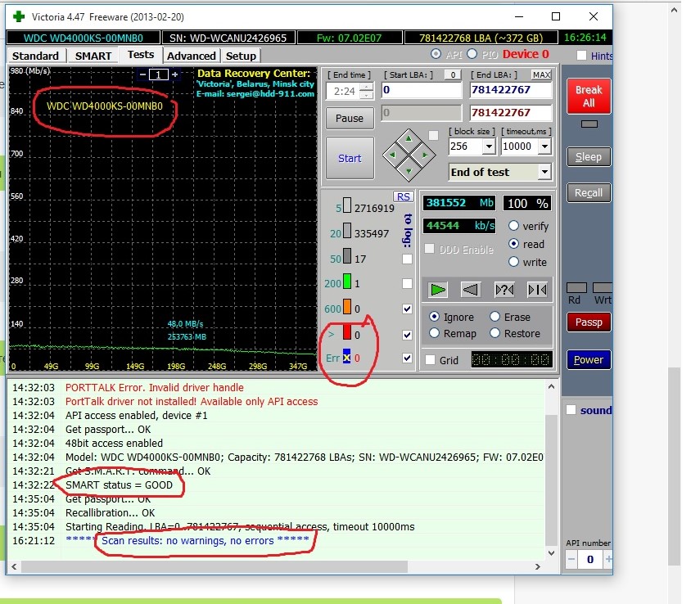The image size is (700, 604).
Task: Open the Advanced tab
Action: tap(191, 56)
